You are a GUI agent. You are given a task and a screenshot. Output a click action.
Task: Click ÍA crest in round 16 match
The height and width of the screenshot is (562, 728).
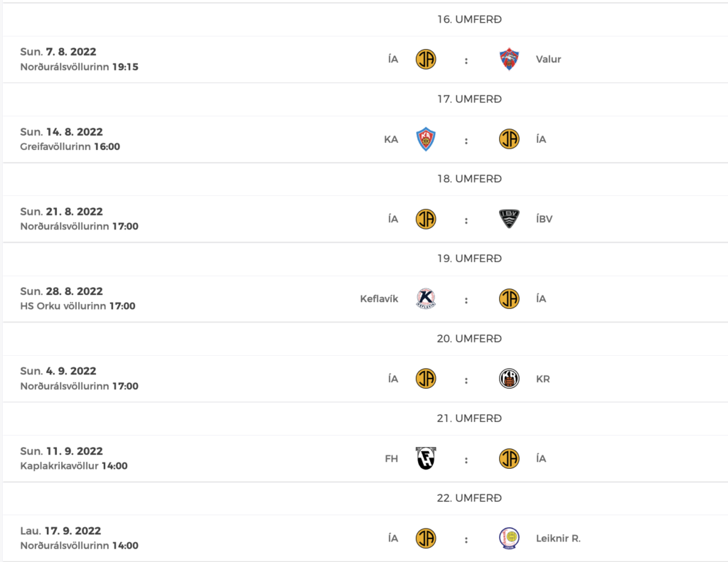click(426, 60)
